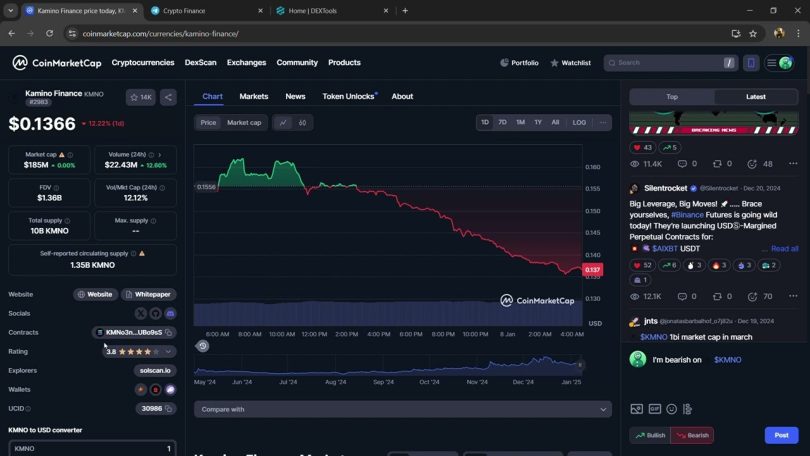Bookmark this page star in address bar
This screenshot has height=456, width=810.
tap(753, 34)
